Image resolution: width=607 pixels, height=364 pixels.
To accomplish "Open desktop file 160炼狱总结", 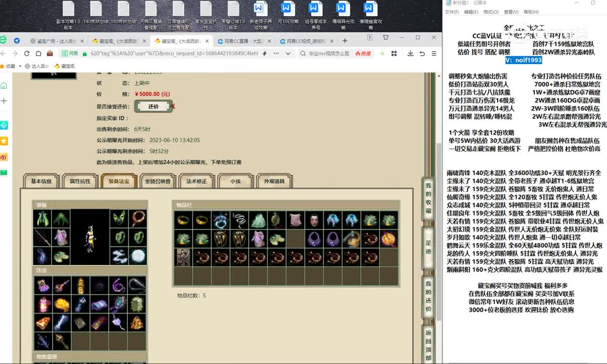I will [123, 13].
